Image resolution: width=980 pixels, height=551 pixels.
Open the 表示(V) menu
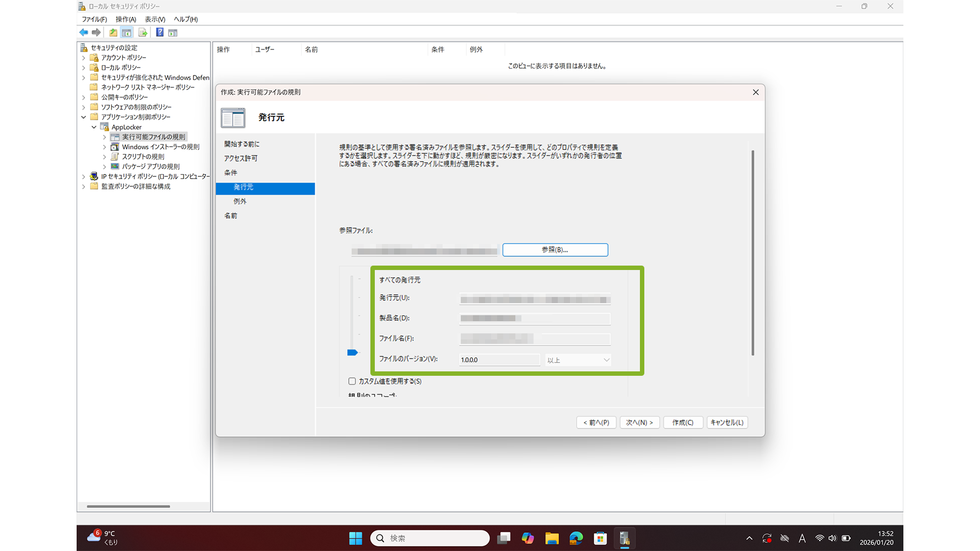pos(155,19)
